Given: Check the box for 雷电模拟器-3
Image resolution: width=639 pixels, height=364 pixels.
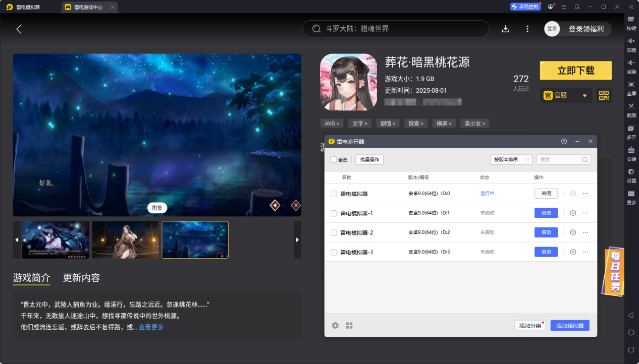Looking at the screenshot, I should [334, 252].
